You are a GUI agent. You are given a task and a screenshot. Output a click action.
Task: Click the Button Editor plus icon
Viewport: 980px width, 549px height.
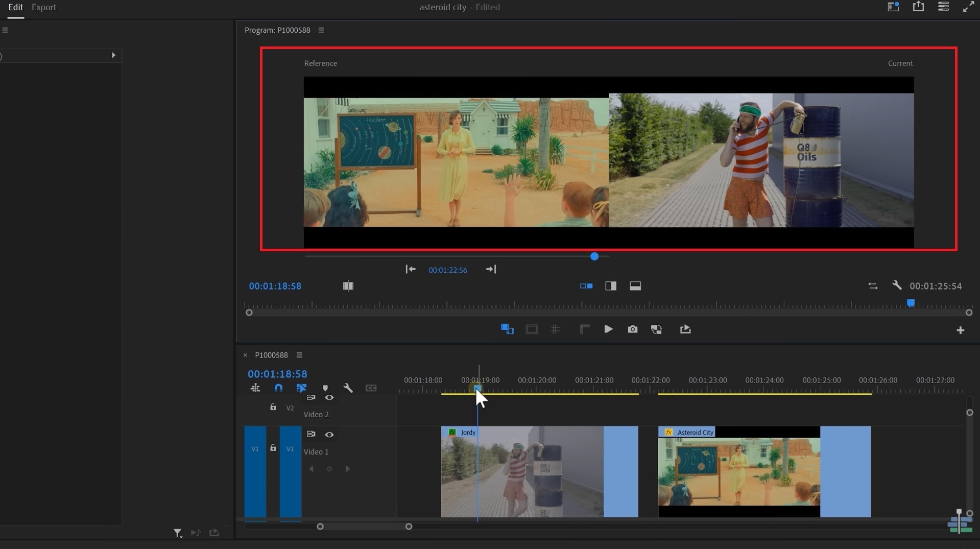click(x=960, y=330)
